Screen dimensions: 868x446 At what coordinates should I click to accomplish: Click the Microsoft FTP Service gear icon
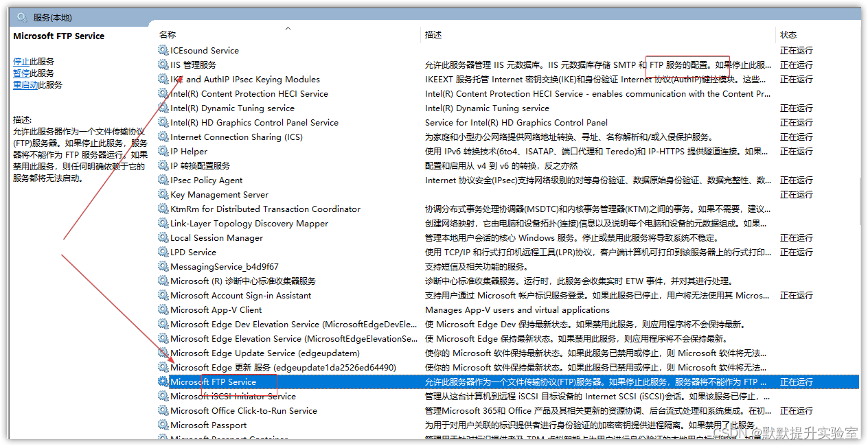coord(163,382)
